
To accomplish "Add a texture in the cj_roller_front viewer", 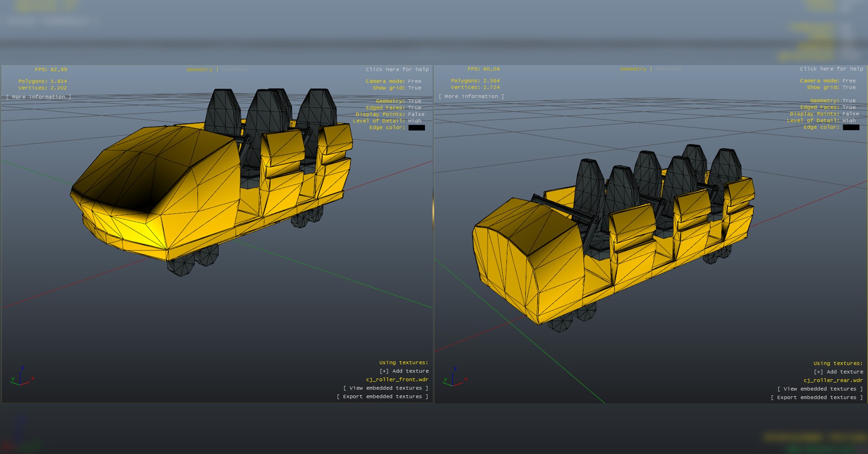I will (404, 371).
